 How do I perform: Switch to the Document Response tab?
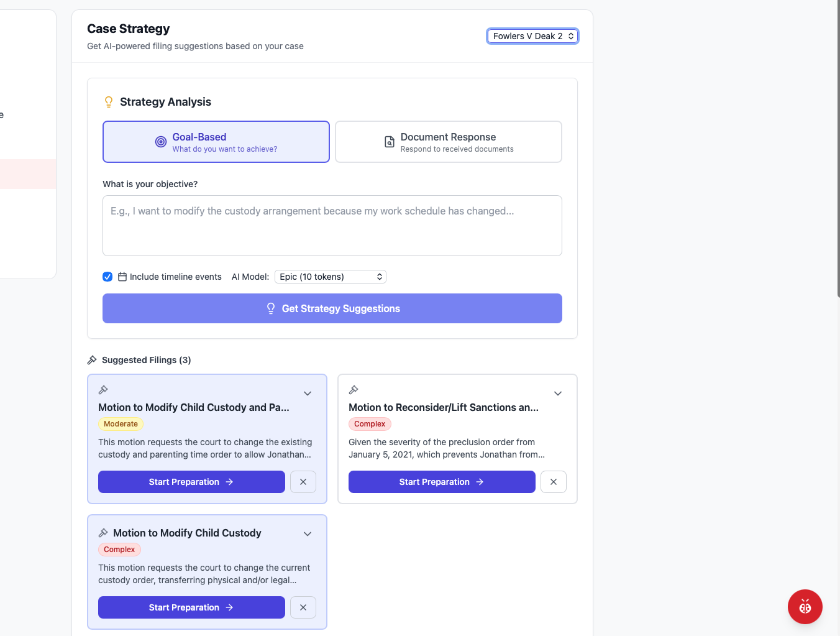(x=449, y=142)
